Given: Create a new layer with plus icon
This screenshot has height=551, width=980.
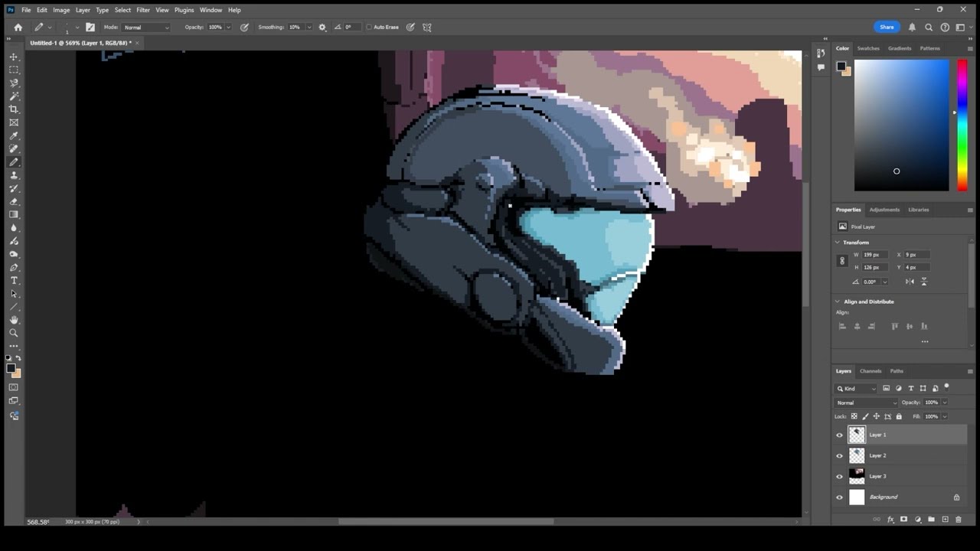Looking at the screenshot, I should click(945, 520).
